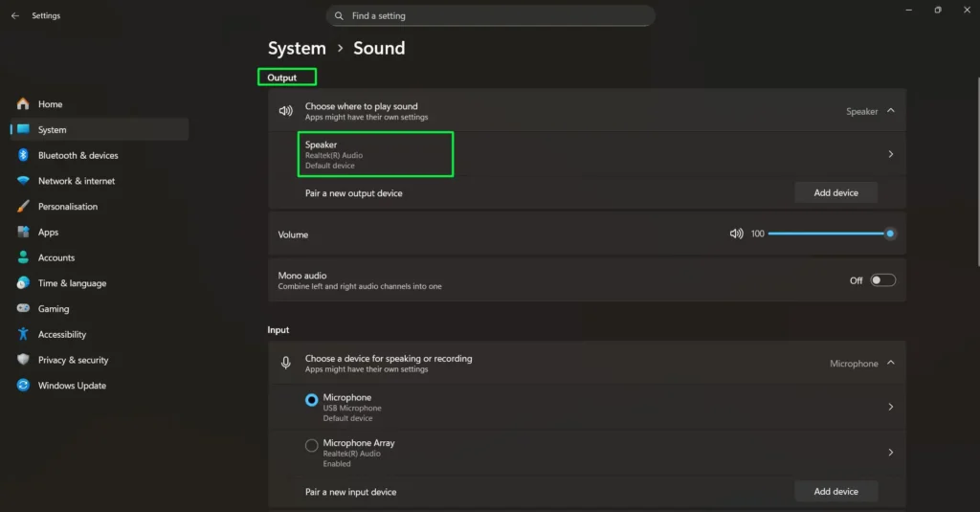This screenshot has height=512, width=980.
Task: Click Add device for output
Action: [835, 192]
